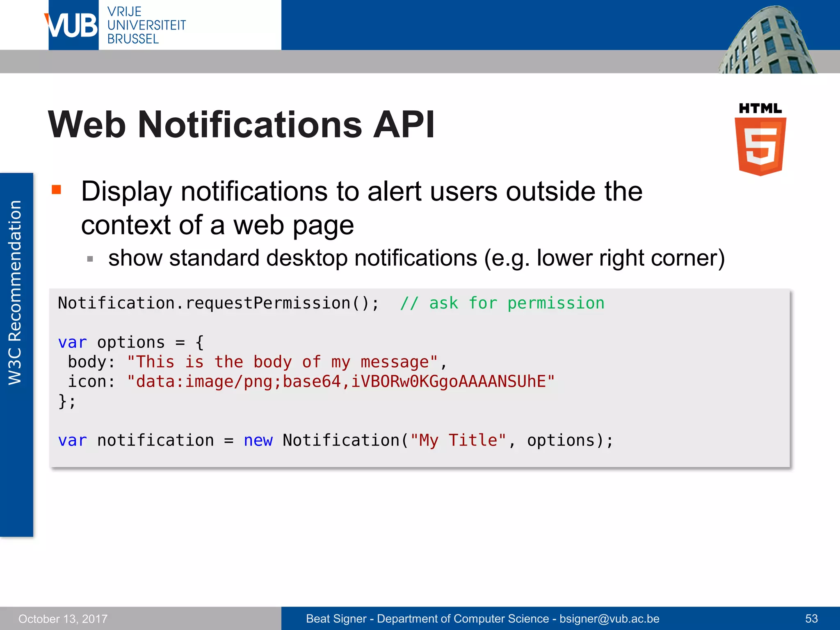The image size is (840, 630).
Task: Click the 'My Title' string literal
Action: pos(458,441)
